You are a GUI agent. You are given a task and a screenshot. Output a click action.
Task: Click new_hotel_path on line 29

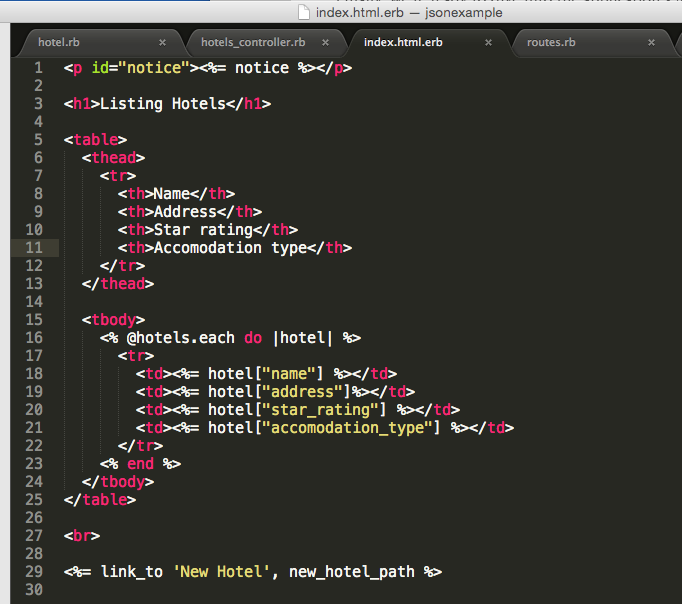pos(351,572)
